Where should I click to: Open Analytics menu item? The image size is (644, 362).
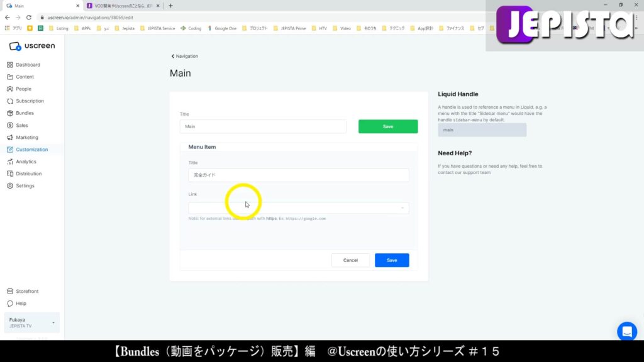click(x=26, y=162)
